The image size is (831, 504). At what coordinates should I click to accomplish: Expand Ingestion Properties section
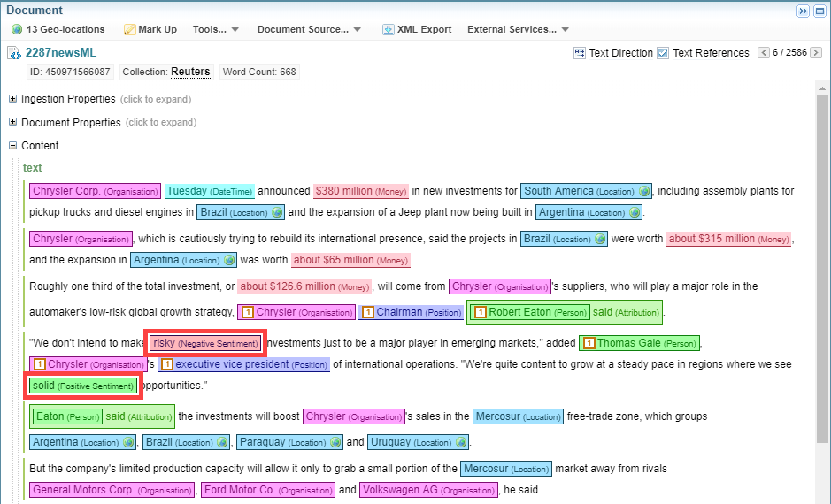click(x=13, y=99)
